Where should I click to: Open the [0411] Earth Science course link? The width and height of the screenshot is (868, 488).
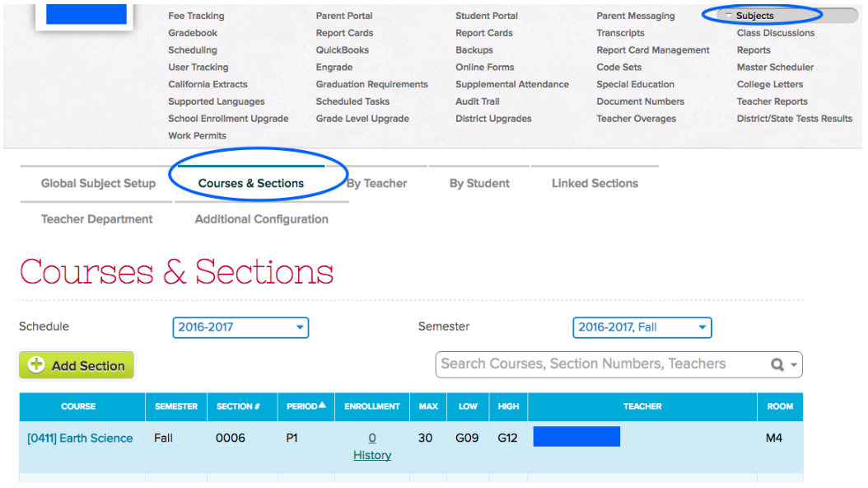click(80, 439)
